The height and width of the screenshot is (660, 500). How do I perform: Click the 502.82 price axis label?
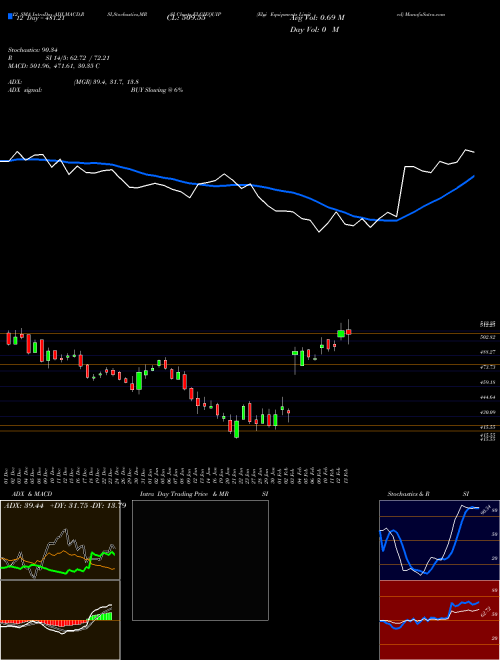(x=487, y=337)
